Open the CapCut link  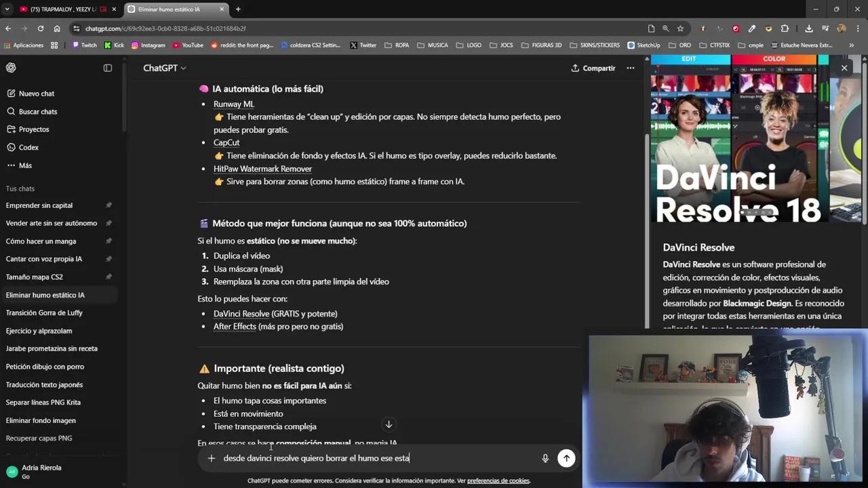pyautogui.click(x=226, y=142)
